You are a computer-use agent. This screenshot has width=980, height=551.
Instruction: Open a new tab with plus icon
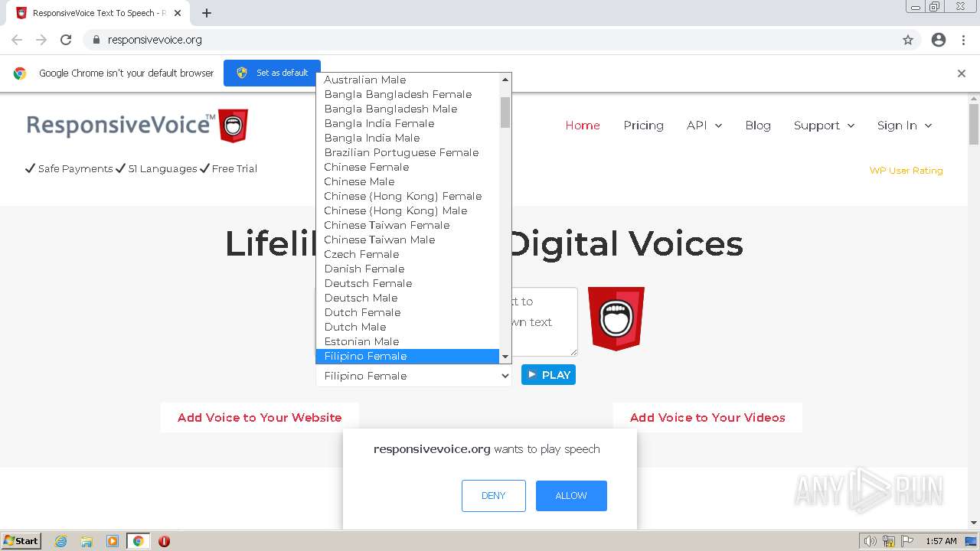[x=207, y=13]
